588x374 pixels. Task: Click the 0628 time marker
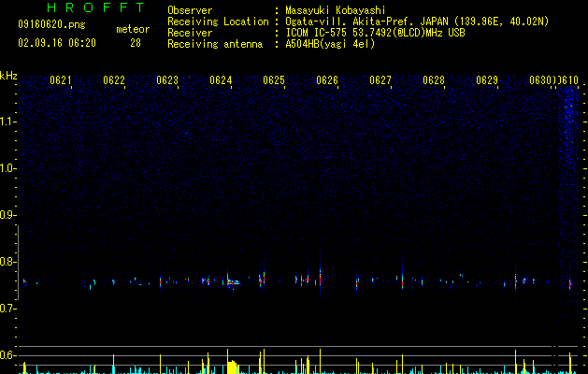coord(434,80)
